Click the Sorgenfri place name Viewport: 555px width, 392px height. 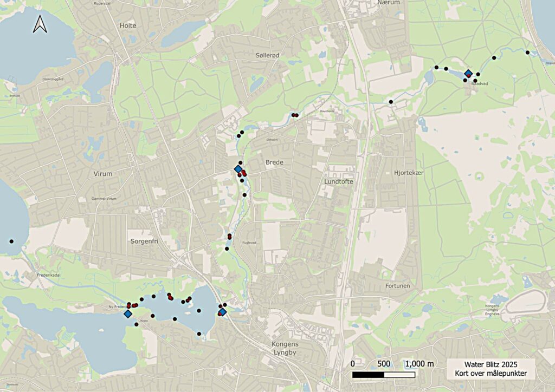coord(144,240)
